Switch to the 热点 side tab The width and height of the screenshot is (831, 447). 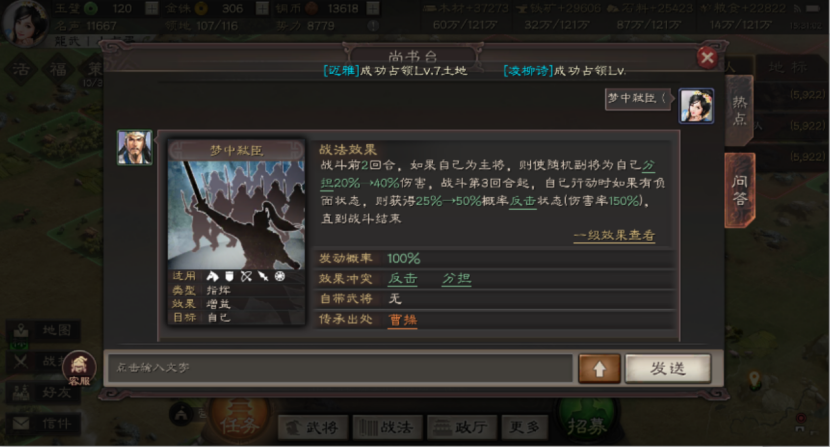coord(739,111)
